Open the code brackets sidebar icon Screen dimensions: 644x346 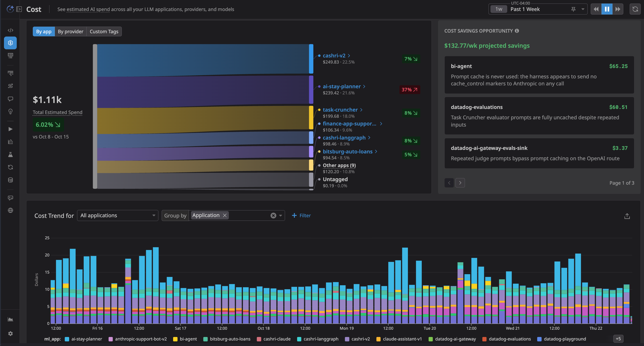click(x=10, y=30)
